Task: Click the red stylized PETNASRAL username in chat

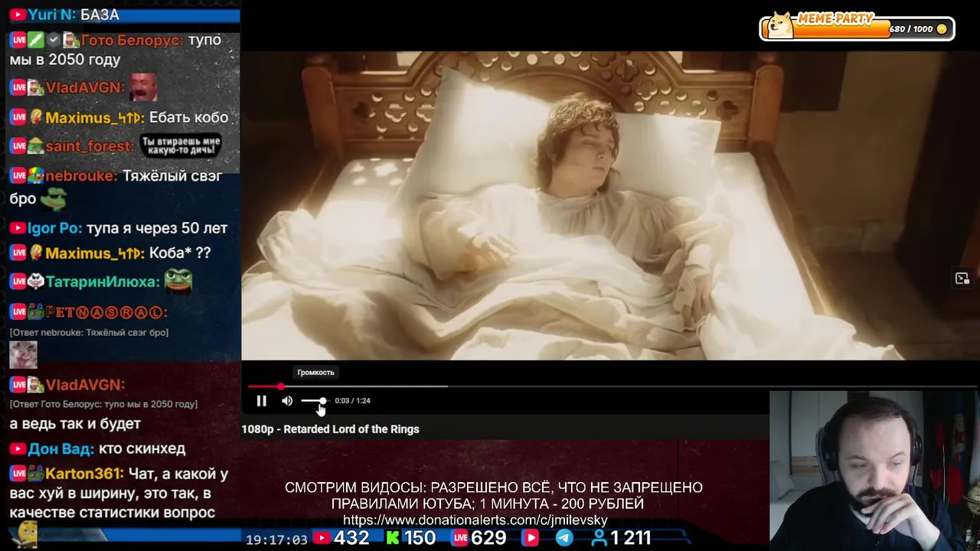Action: coord(106,312)
